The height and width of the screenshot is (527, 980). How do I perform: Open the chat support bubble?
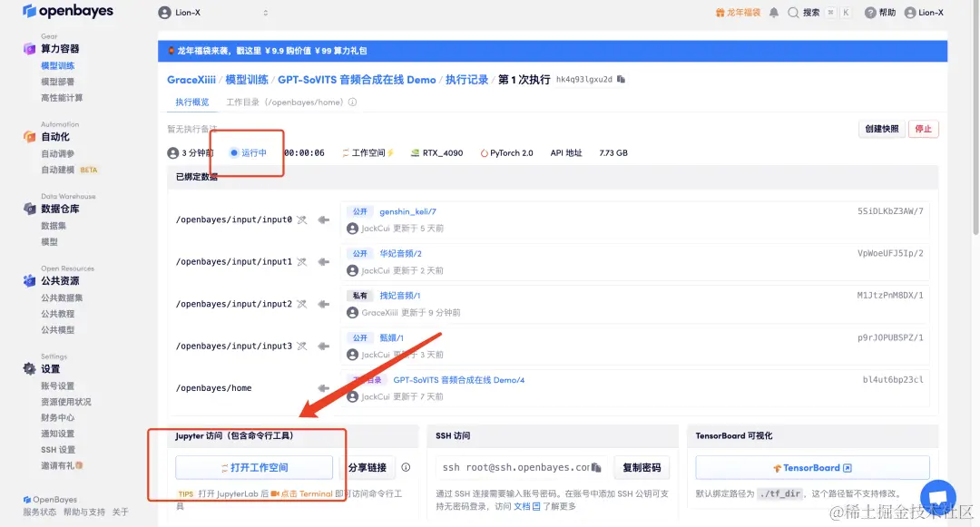(x=938, y=497)
